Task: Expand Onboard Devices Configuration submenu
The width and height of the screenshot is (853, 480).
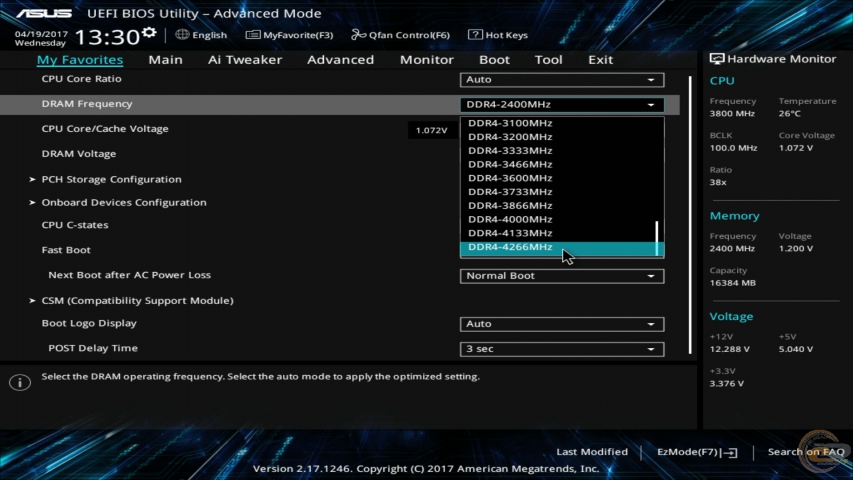Action: [x=124, y=202]
